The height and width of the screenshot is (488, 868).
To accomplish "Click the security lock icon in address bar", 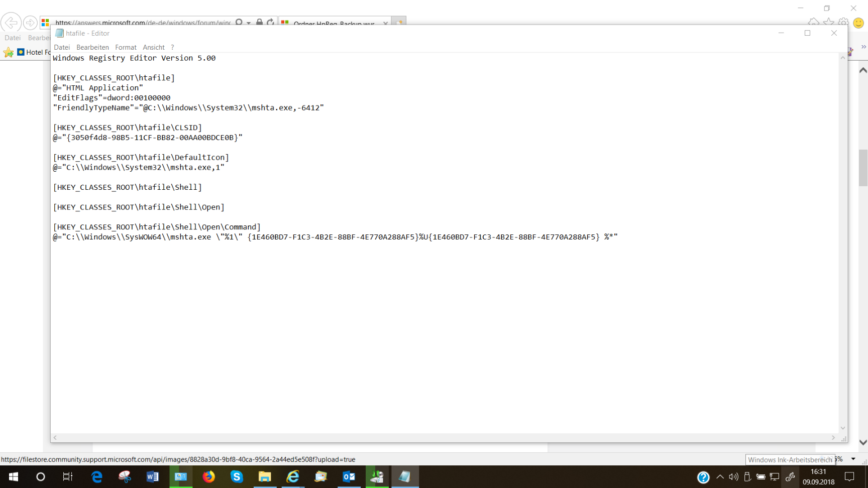I will (x=259, y=22).
